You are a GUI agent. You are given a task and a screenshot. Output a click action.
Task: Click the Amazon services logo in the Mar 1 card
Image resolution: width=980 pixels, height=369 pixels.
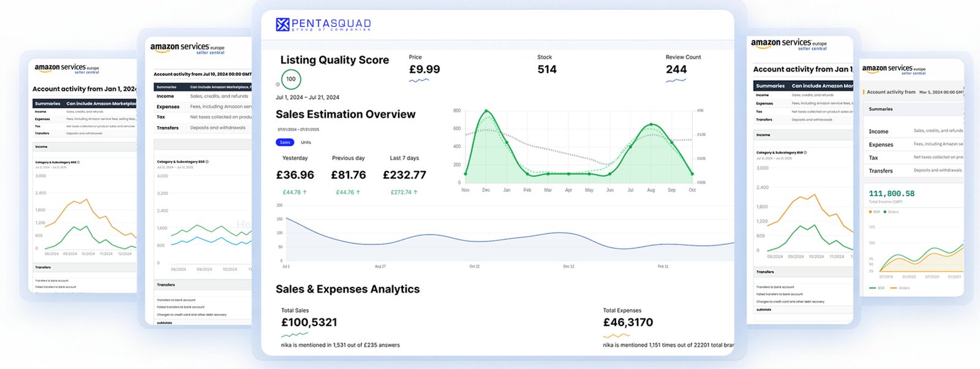(894, 69)
